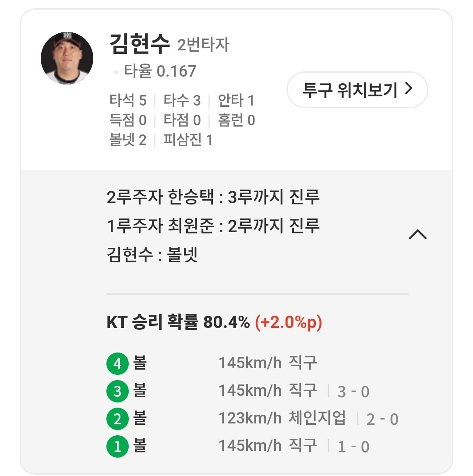The image size is (473, 476).
Task: Click the 123km/h 체인지업 pitch row
Action: (x=282, y=419)
